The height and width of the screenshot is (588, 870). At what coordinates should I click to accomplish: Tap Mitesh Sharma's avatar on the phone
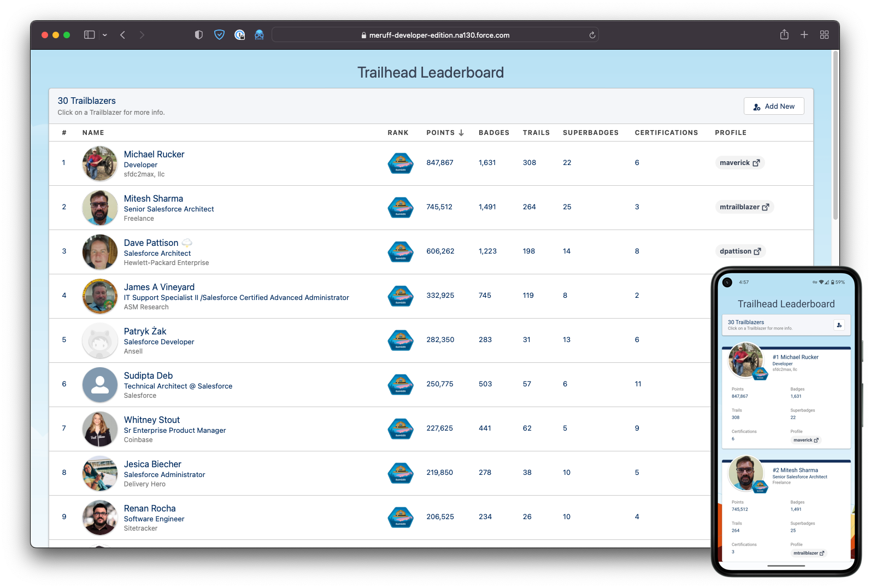(745, 473)
